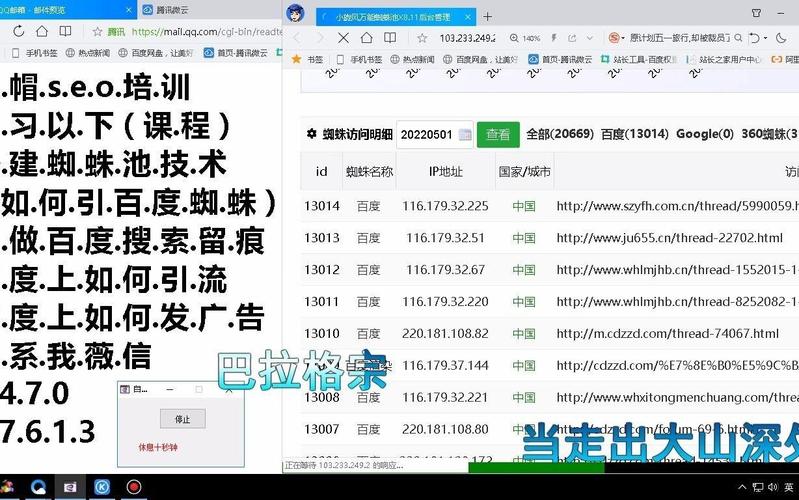Click the id cell 13012
Viewport: 799px width, 500px height.
pos(322,270)
